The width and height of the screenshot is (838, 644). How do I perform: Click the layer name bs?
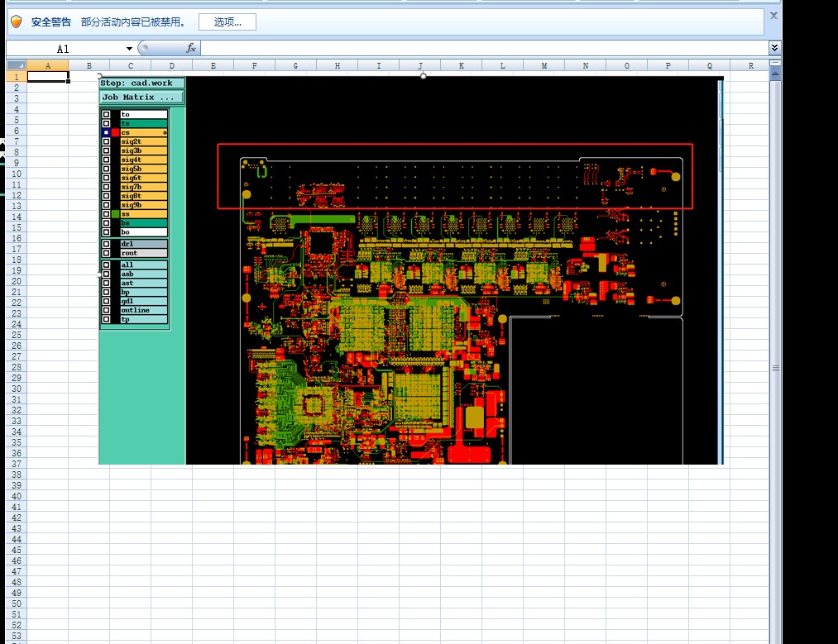(x=144, y=223)
